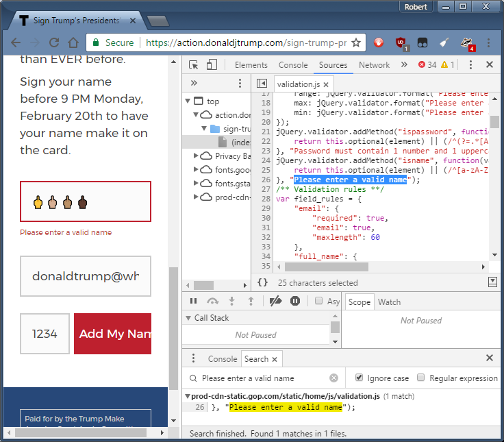Screen dimensions: 504x442
Task: Open the Privacy Badger extension with 4 badge
Action: (467, 43)
